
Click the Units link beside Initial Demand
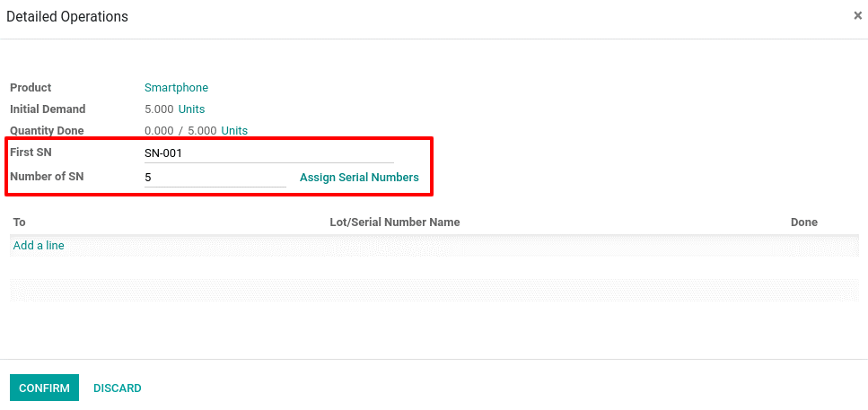coord(191,109)
